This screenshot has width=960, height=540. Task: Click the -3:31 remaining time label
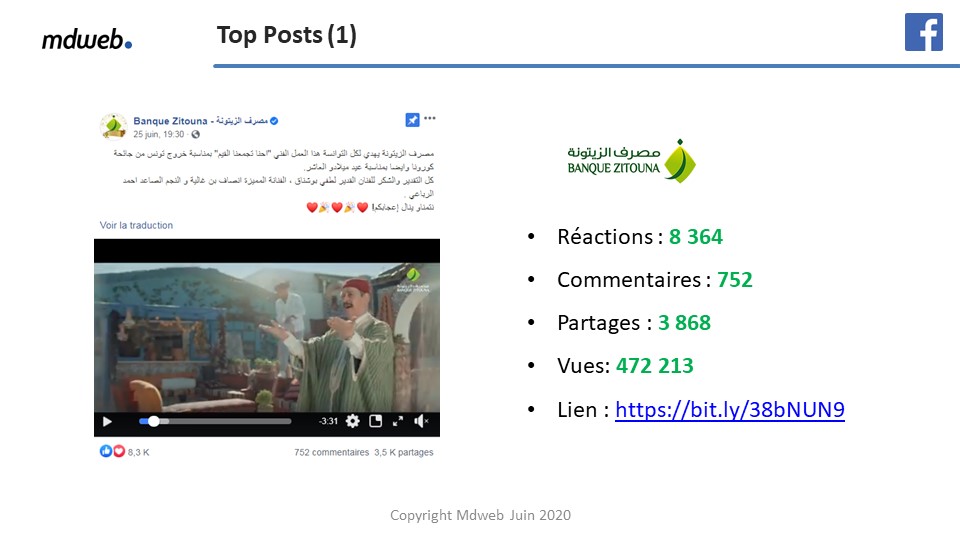click(x=329, y=421)
